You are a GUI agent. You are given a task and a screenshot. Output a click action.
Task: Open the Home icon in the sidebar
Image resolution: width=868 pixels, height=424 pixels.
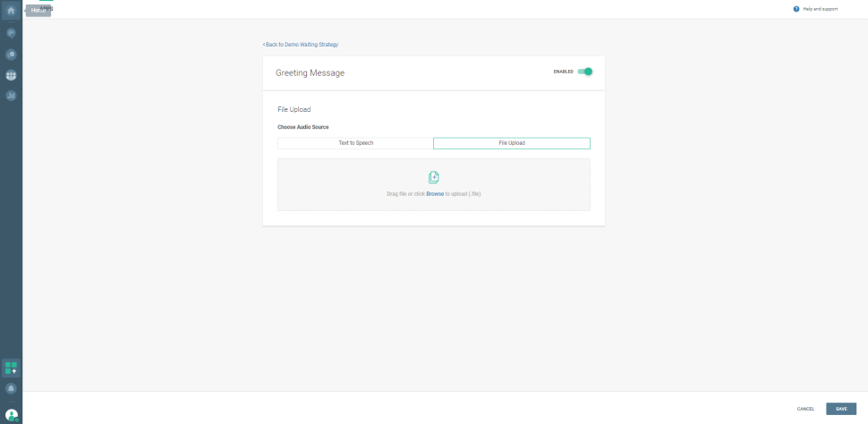tap(11, 11)
